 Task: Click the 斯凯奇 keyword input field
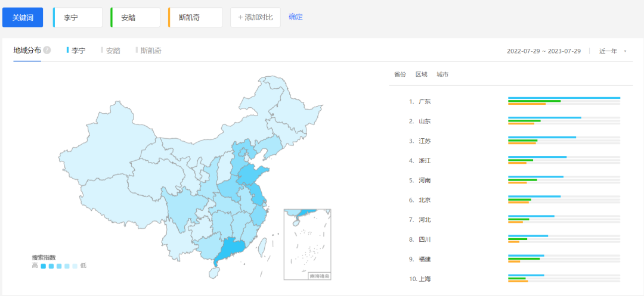click(196, 17)
